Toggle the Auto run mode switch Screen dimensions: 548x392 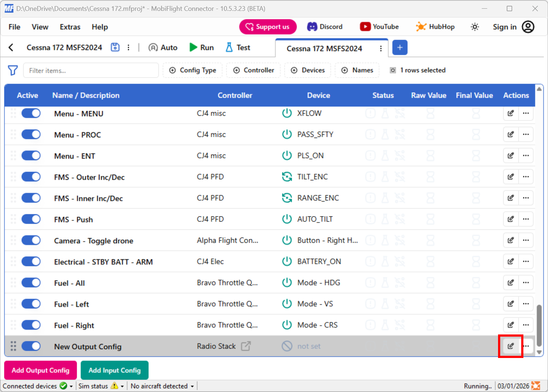click(x=163, y=47)
